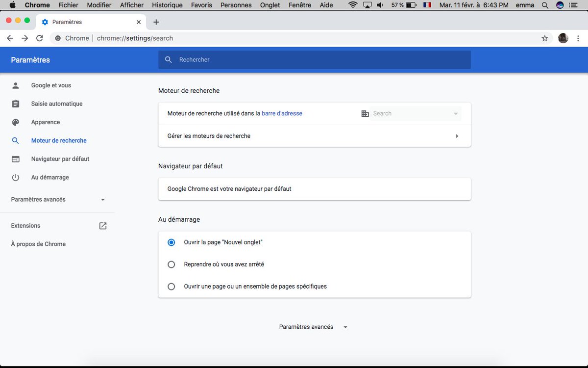This screenshot has height=368, width=588.
Task: Go to Saisie automatique section
Action: click(57, 104)
